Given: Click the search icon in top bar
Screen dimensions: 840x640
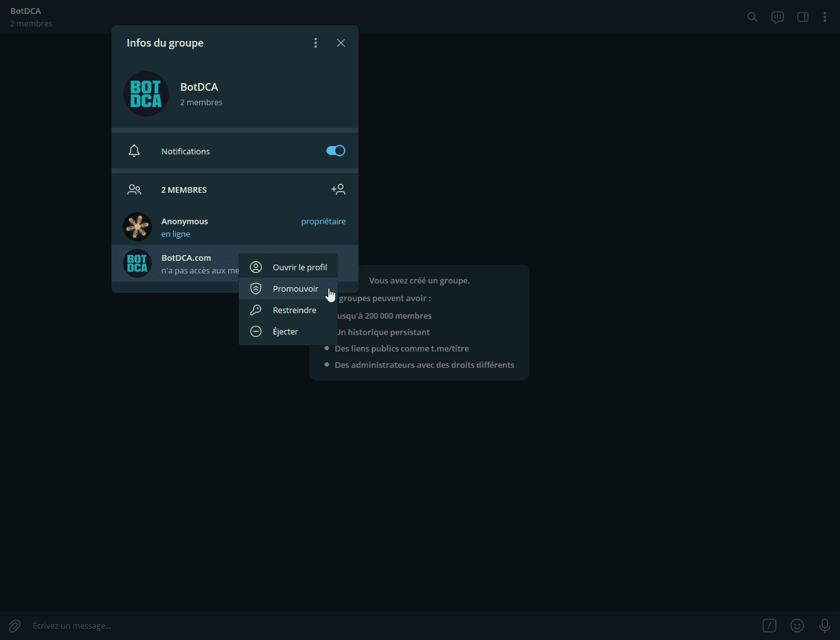Looking at the screenshot, I should 752,17.
